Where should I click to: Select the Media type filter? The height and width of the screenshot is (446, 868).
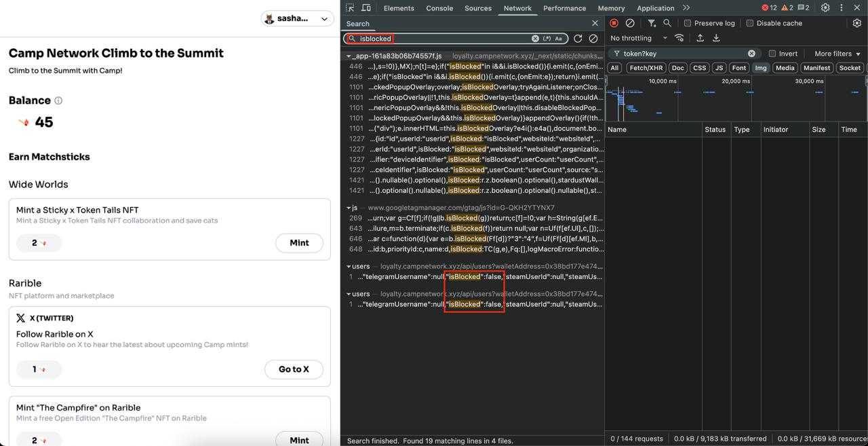[x=785, y=68]
